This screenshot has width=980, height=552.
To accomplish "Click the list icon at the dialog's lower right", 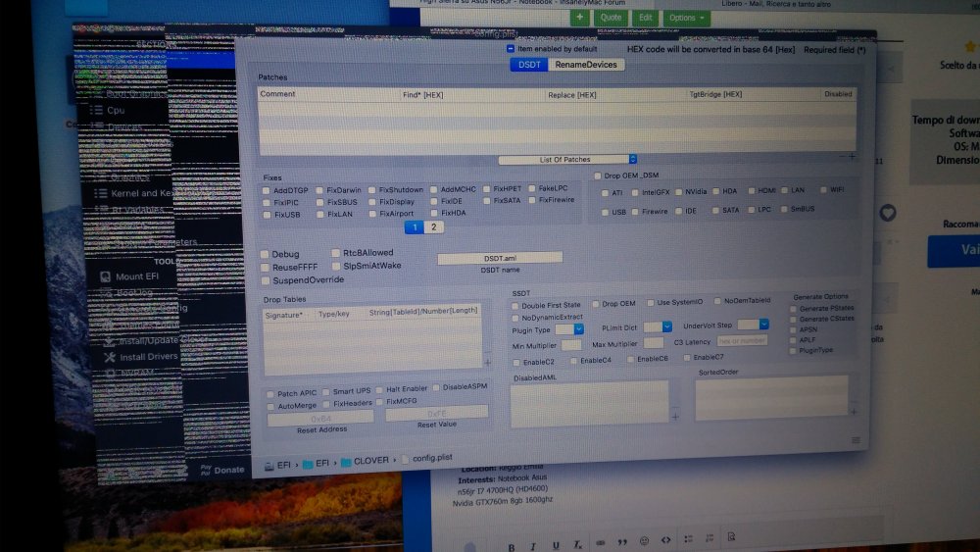I will coord(856,441).
